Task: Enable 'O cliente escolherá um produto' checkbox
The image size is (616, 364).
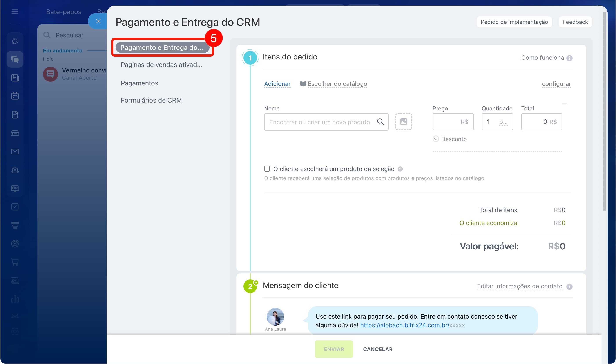Action: (x=267, y=169)
